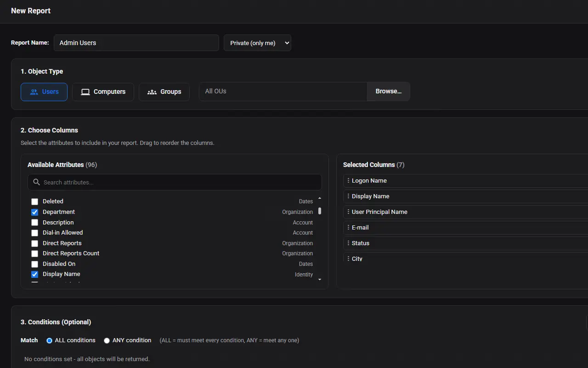Click the drag handle beside E-mail
588x368 pixels.
pyautogui.click(x=348, y=228)
